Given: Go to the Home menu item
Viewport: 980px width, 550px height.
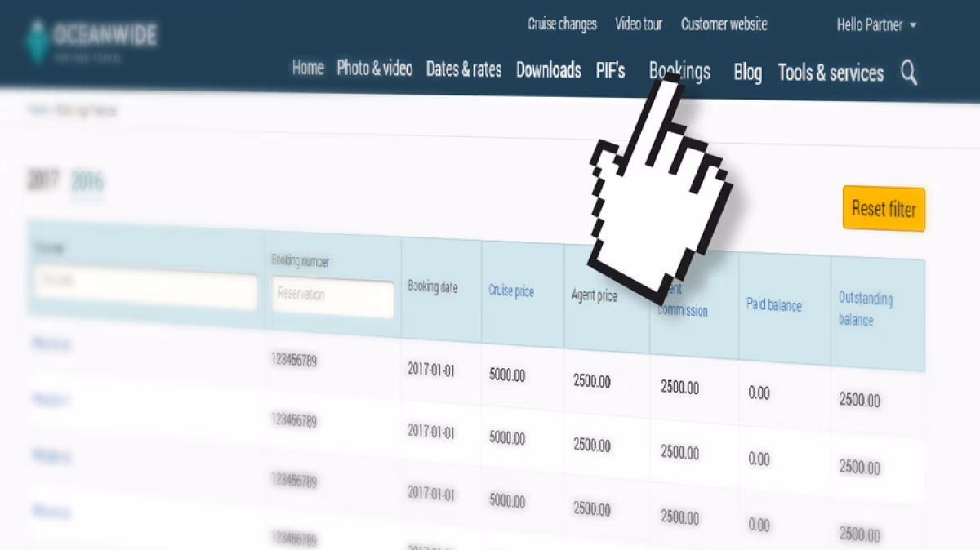Looking at the screenshot, I should 308,68.
